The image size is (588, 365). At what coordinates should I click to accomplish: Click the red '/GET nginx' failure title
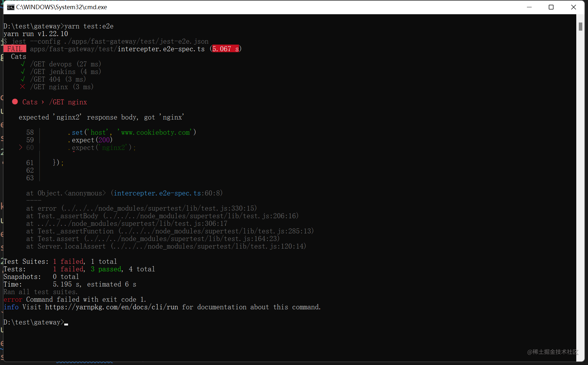68,102
